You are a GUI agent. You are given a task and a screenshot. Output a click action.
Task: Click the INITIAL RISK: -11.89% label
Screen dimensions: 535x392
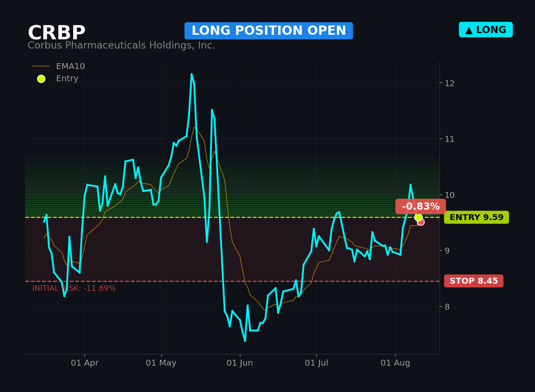[x=74, y=289]
